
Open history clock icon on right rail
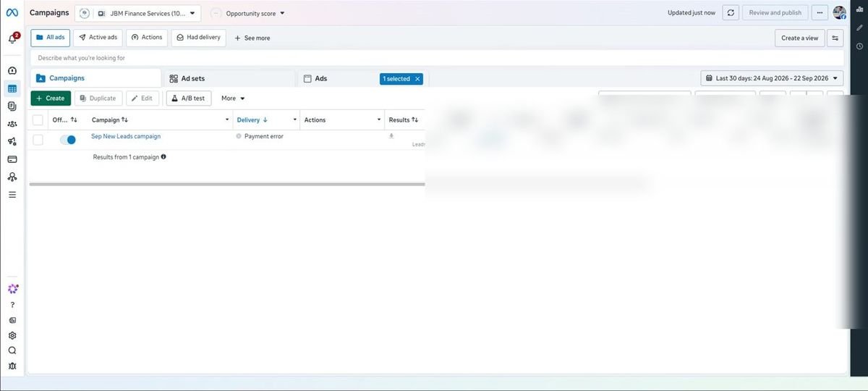coord(859,46)
